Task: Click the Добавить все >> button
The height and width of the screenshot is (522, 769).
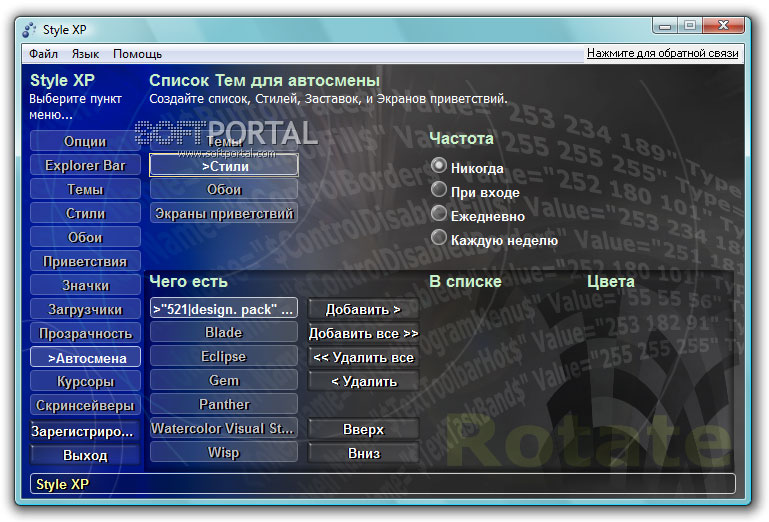Action: (363, 334)
